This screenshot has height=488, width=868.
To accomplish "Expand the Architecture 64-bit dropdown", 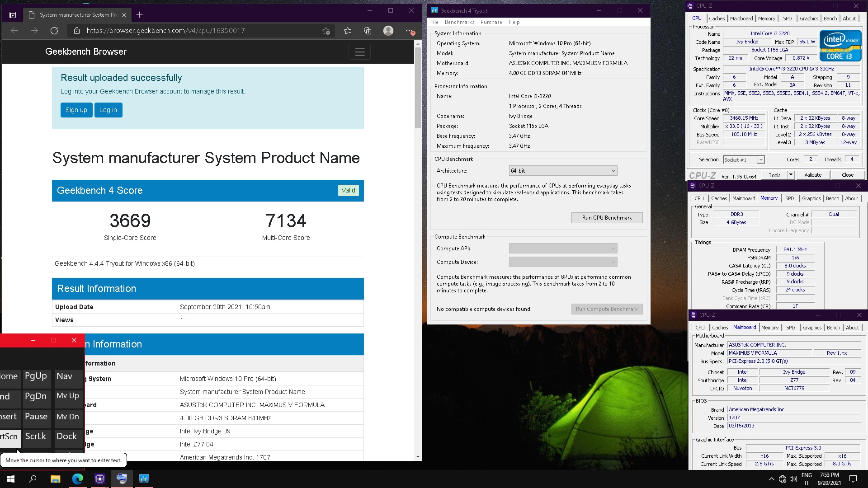I will pyautogui.click(x=563, y=171).
